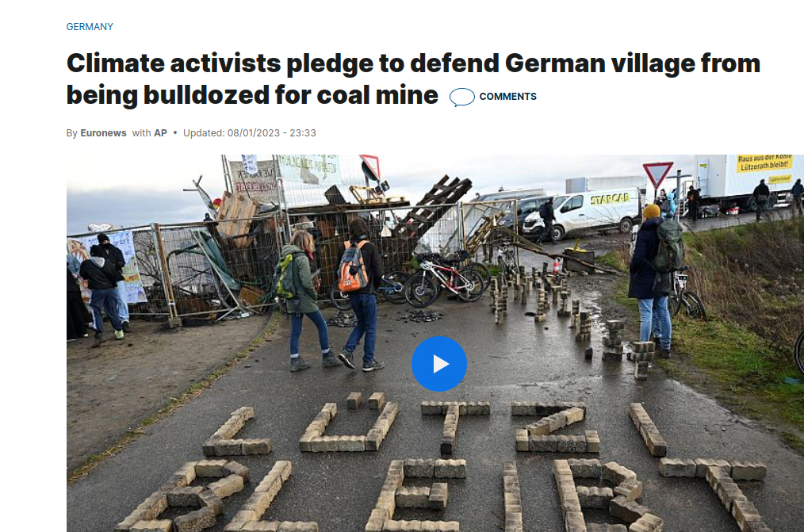Click the red yield sign near truck
This screenshot has height=532, width=804.
658,174
